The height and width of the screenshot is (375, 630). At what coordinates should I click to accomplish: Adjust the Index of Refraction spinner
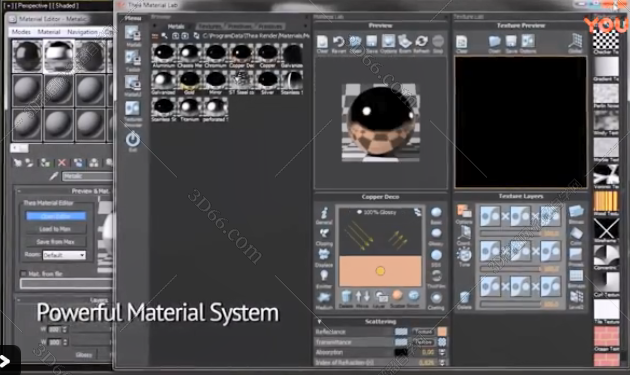click(442, 363)
